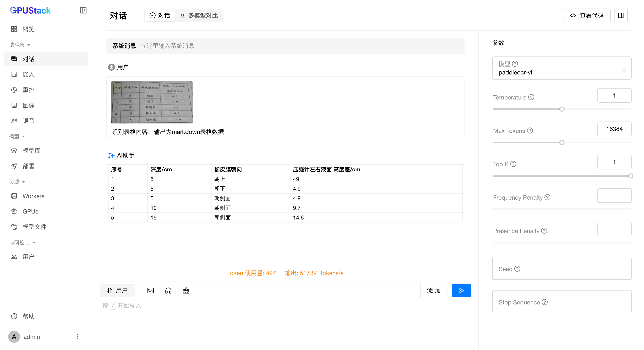644x350 pixels.
Task: Click the audio headphone icon
Action: (x=168, y=290)
